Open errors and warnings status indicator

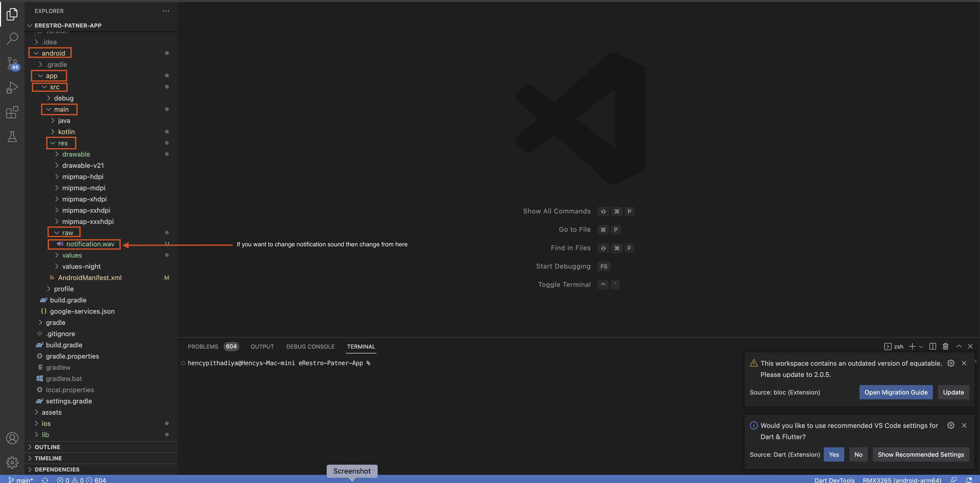coord(81,480)
